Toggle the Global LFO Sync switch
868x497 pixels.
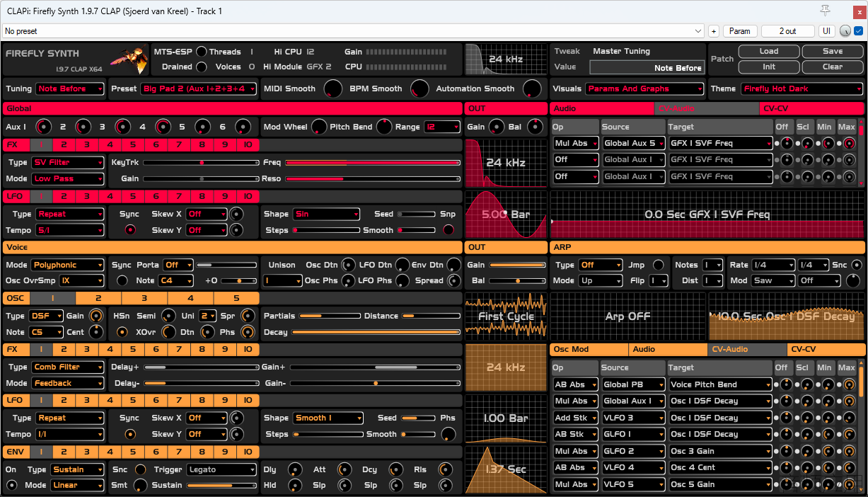129,230
